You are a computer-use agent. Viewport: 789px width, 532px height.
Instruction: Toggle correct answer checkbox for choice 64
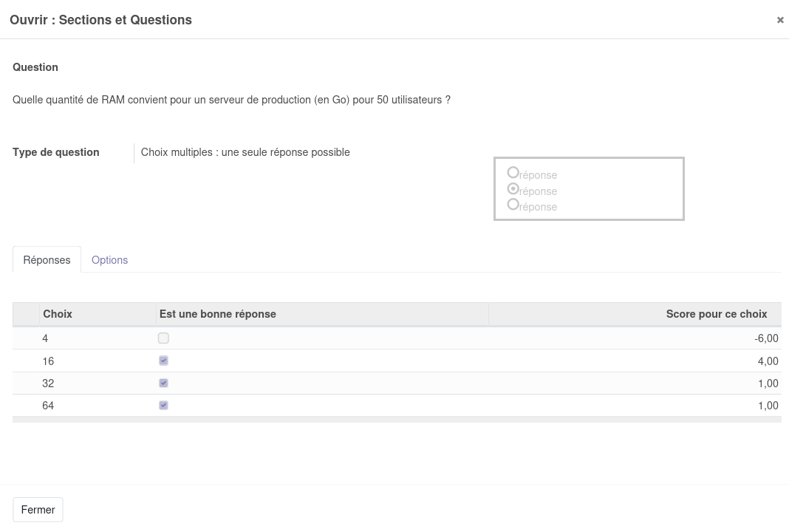click(163, 406)
